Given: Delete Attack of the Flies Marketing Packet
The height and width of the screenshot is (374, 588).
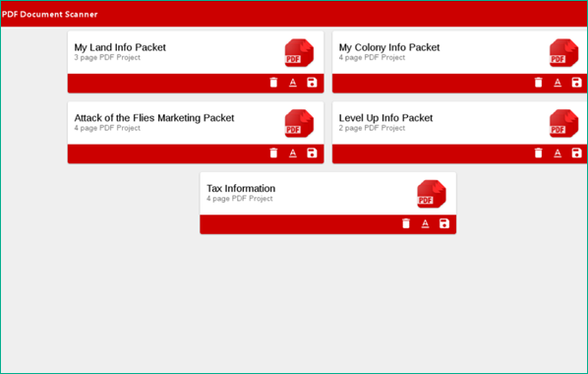Looking at the screenshot, I should pyautogui.click(x=273, y=153).
